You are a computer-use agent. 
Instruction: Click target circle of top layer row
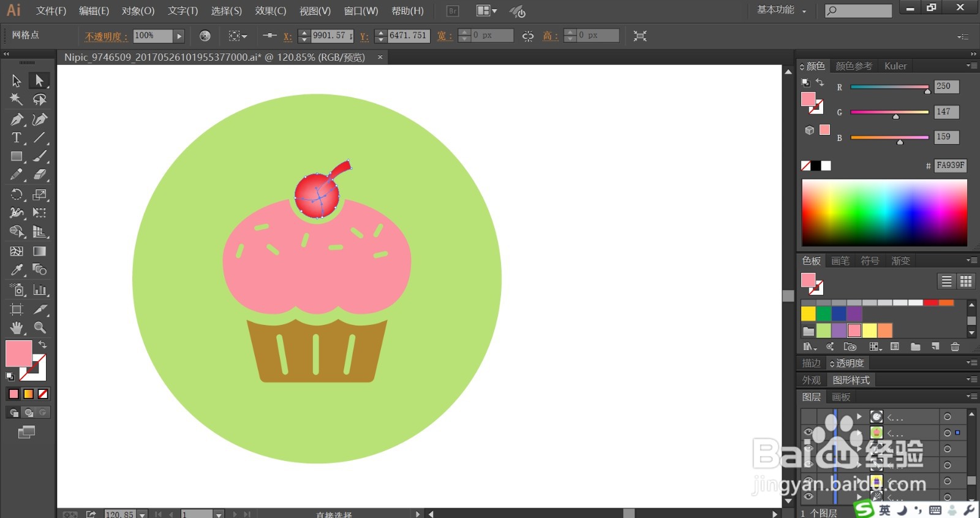[x=948, y=417]
